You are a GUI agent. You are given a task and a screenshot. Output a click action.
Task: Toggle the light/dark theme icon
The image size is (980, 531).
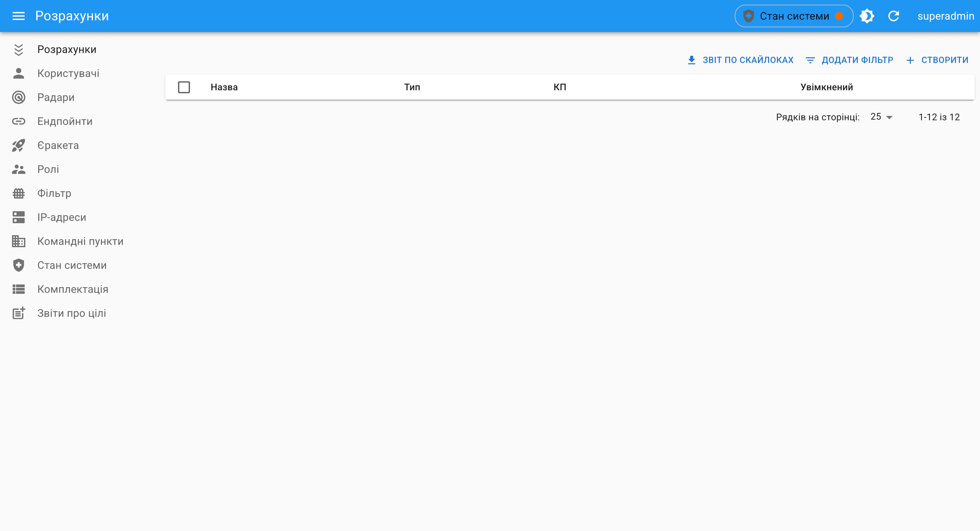pyautogui.click(x=867, y=16)
